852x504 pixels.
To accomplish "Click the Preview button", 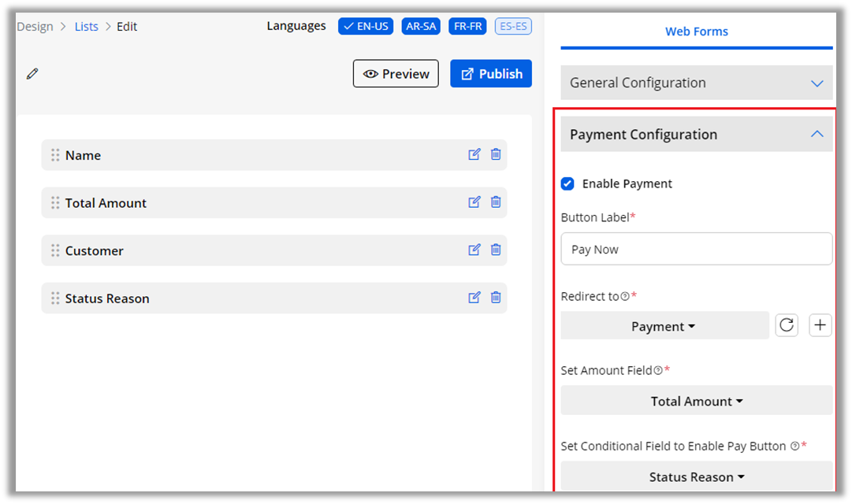I will click(x=396, y=74).
